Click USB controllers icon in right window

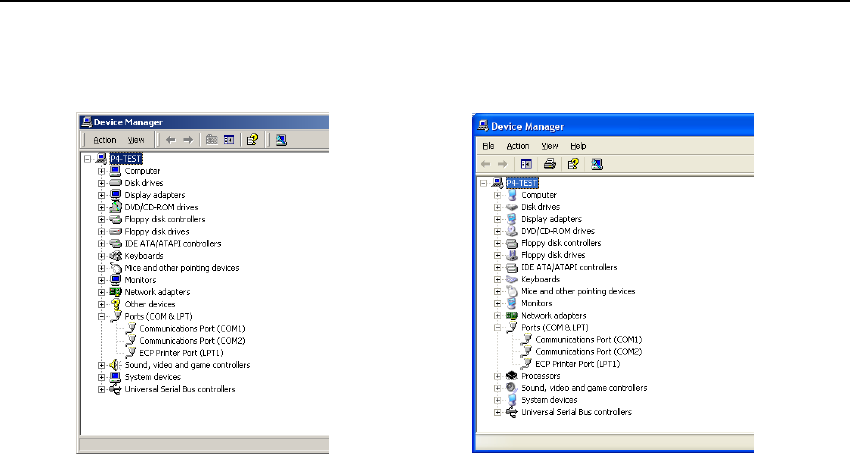pyautogui.click(x=511, y=412)
